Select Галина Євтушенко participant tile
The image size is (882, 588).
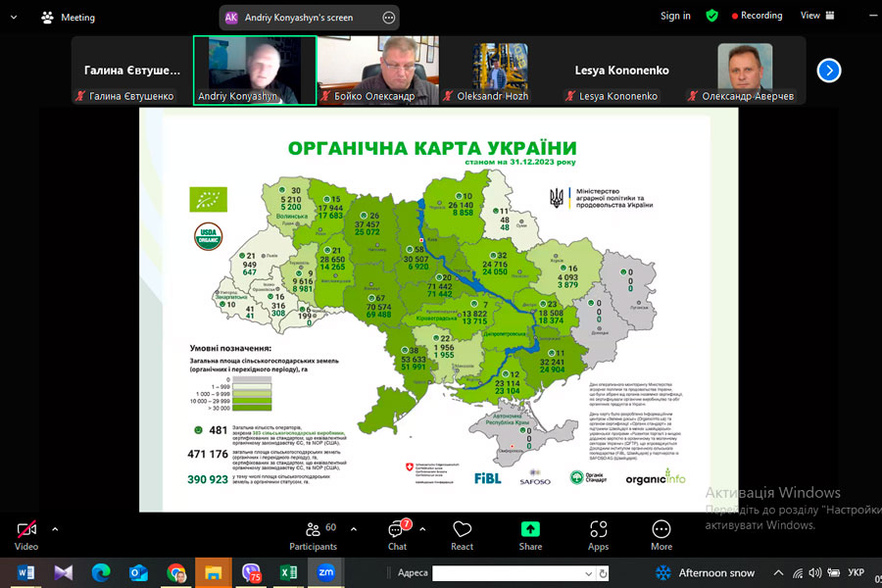(132, 71)
